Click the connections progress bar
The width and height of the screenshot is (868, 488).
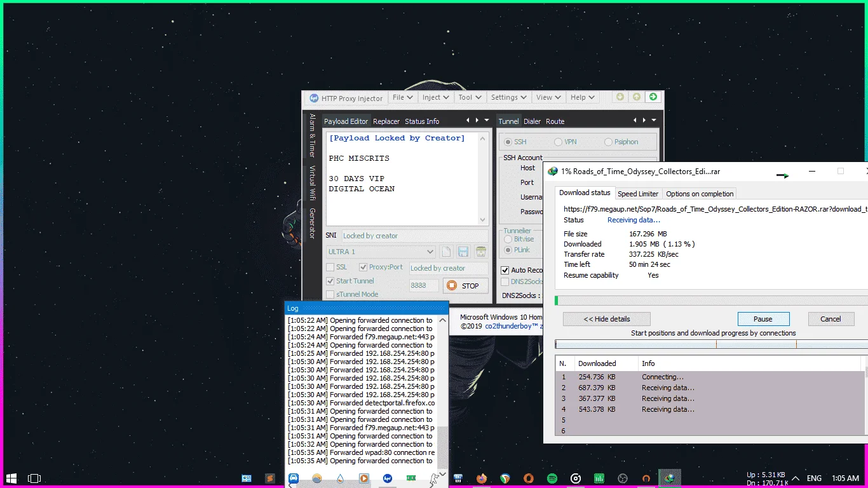[x=711, y=344]
